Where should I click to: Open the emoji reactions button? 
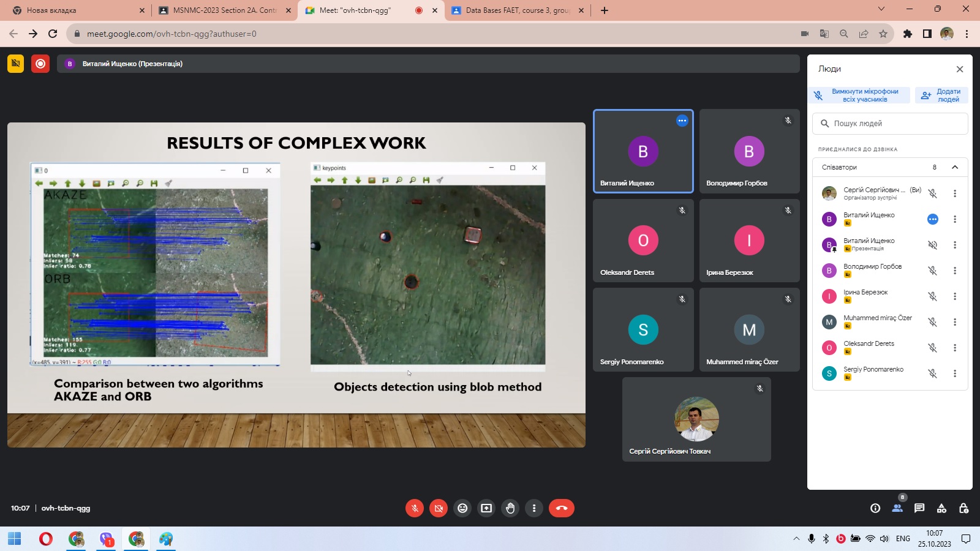pos(462,508)
